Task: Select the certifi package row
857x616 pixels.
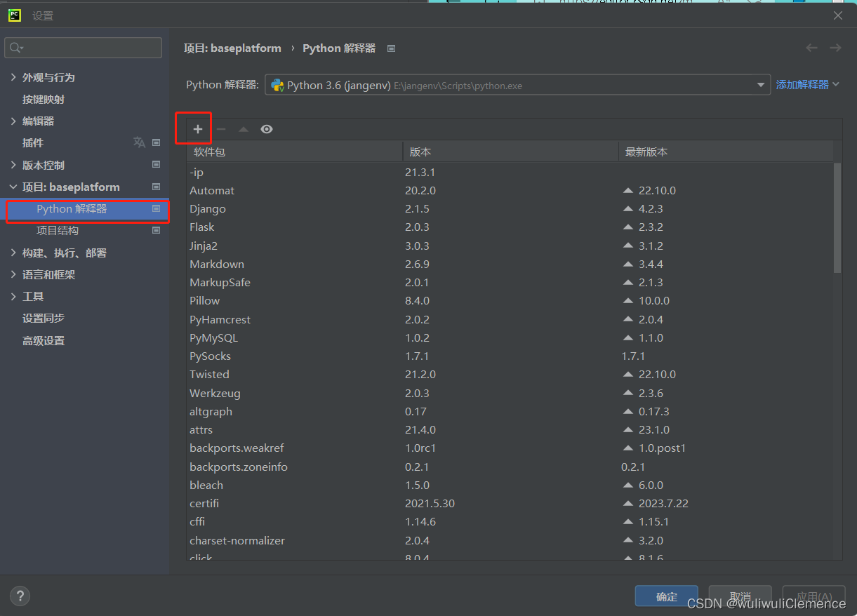Action: [x=510, y=504]
